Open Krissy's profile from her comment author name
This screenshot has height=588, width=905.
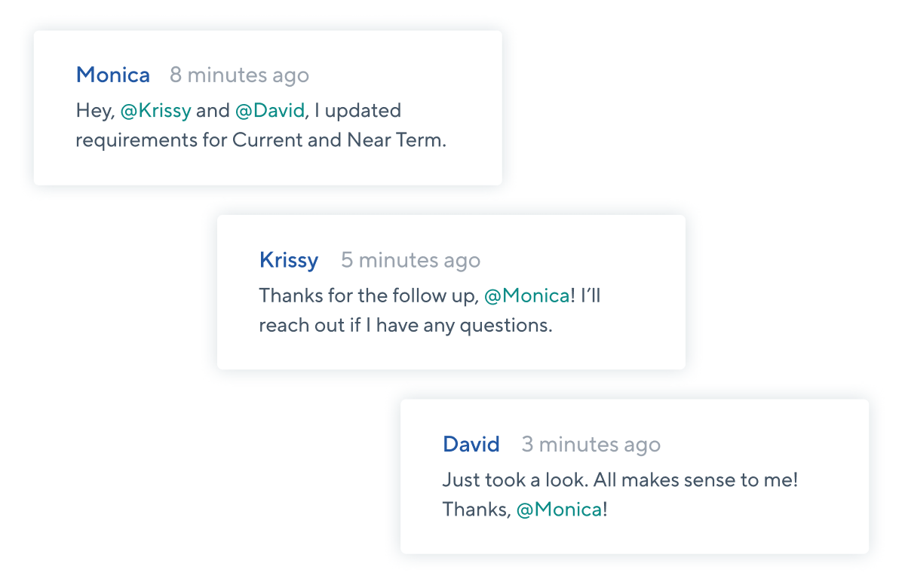click(x=289, y=261)
